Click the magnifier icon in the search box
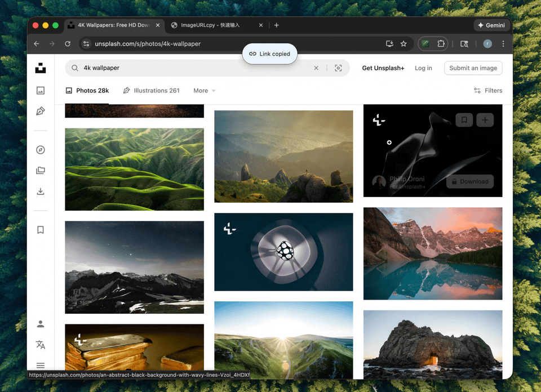 coord(74,68)
